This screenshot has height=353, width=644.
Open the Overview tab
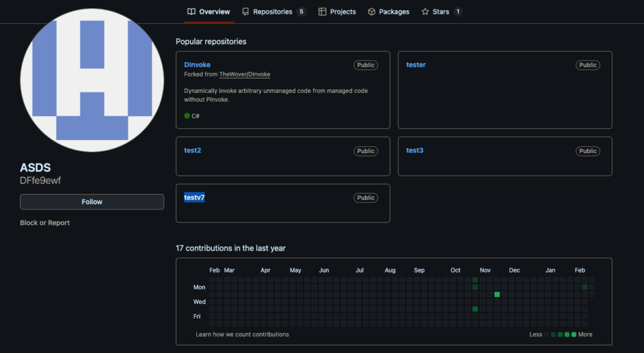209,11
